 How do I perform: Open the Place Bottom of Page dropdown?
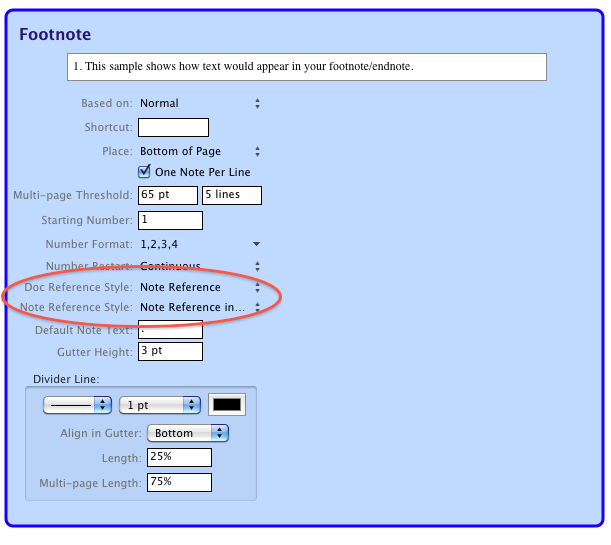(199, 151)
